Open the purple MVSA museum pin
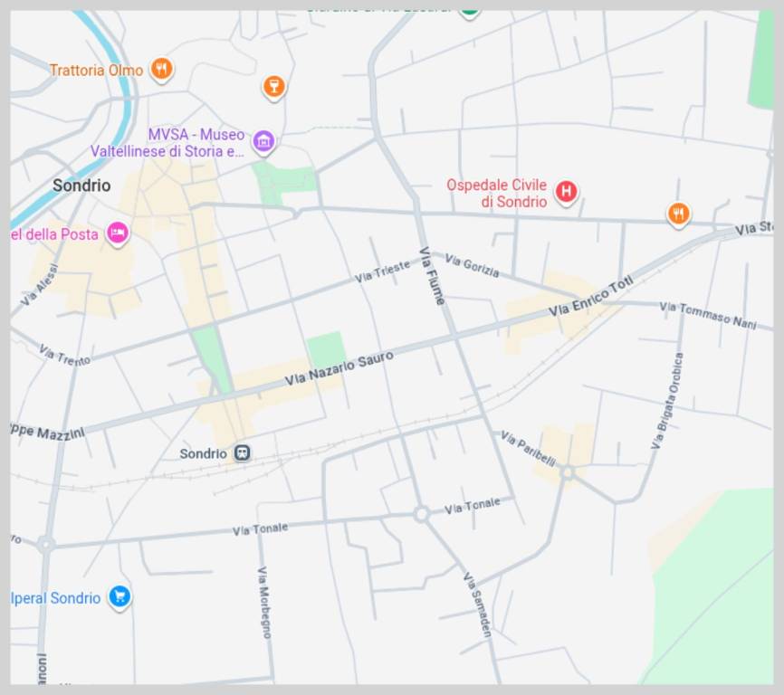Viewport: 784px width, 695px height. tap(264, 141)
